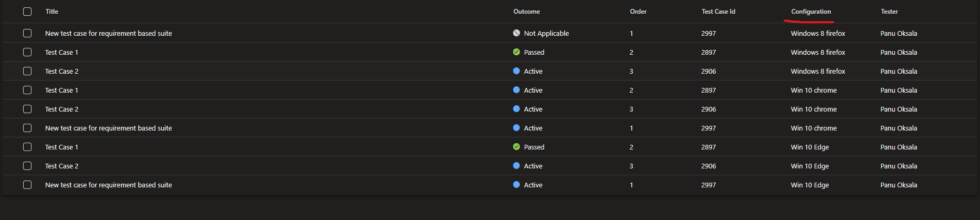The height and width of the screenshot is (220, 980).
Task: Click 'Win 10 chrome' in Test Case 2 row
Action: pyautogui.click(x=814, y=109)
